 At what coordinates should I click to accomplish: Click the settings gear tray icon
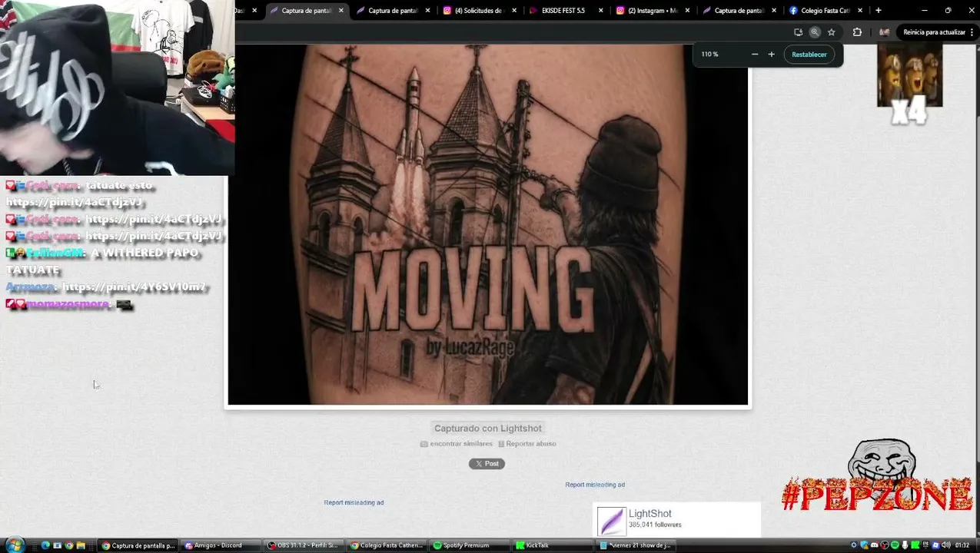click(x=854, y=545)
